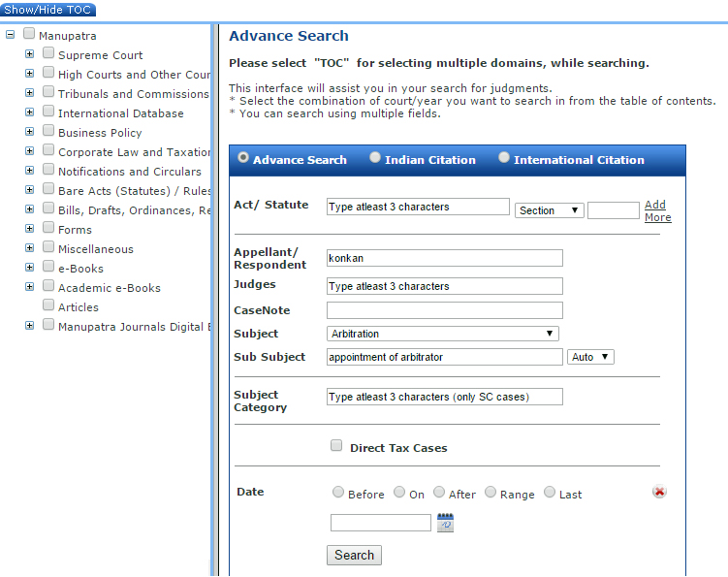728x577 pixels.
Task: Click the empty date input field
Action: [381, 523]
